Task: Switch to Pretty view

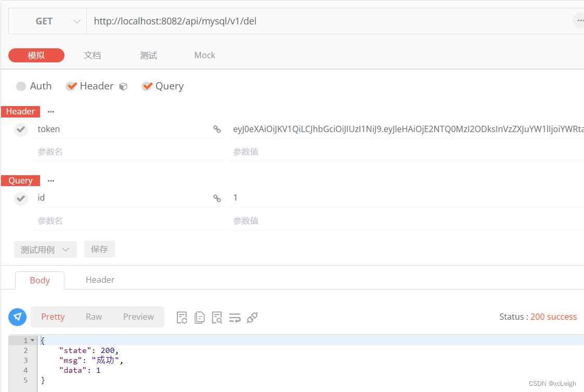Action: tap(53, 317)
